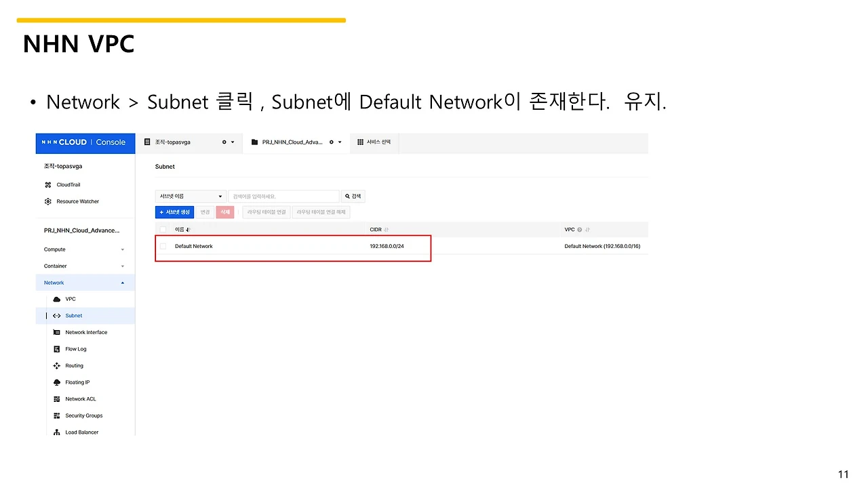868x488 pixels.
Task: Open Floating IP settings from the sidebar
Action: [57, 382]
